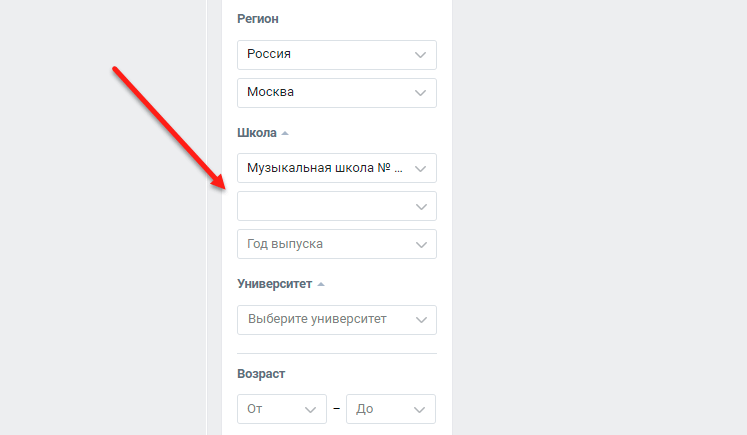Image resolution: width=747 pixels, height=435 pixels.
Task: Click the chevron in Выберите университет field
Action: pyautogui.click(x=421, y=320)
